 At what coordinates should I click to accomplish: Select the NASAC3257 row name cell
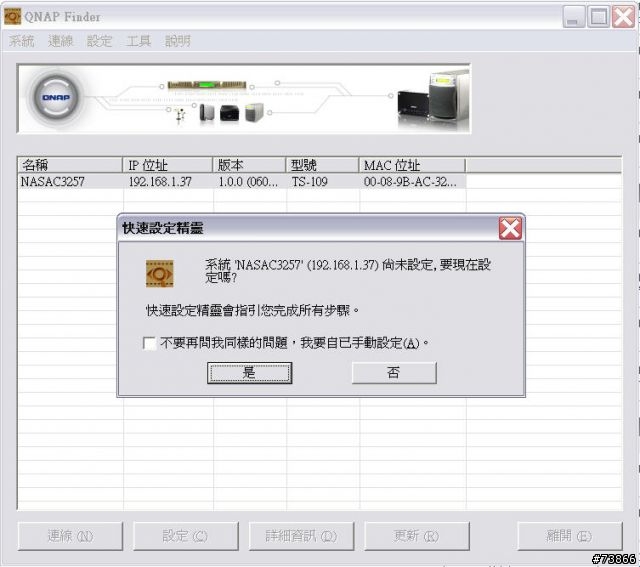click(53, 182)
